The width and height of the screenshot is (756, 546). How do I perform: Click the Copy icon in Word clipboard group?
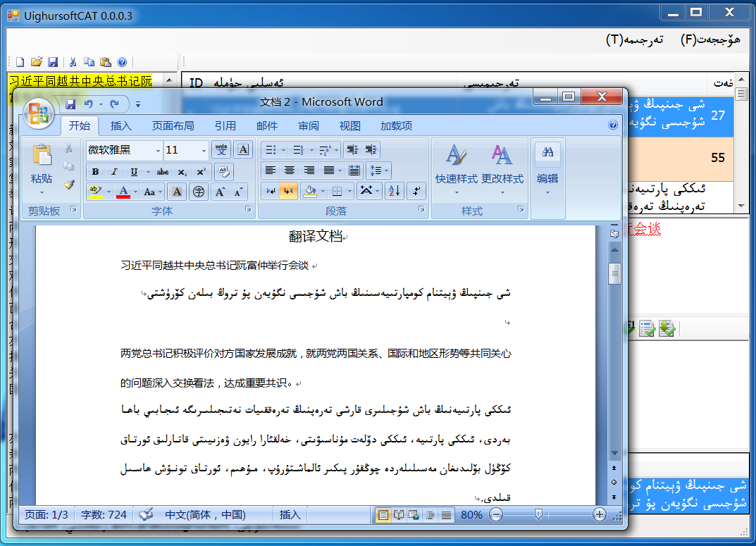click(x=69, y=166)
